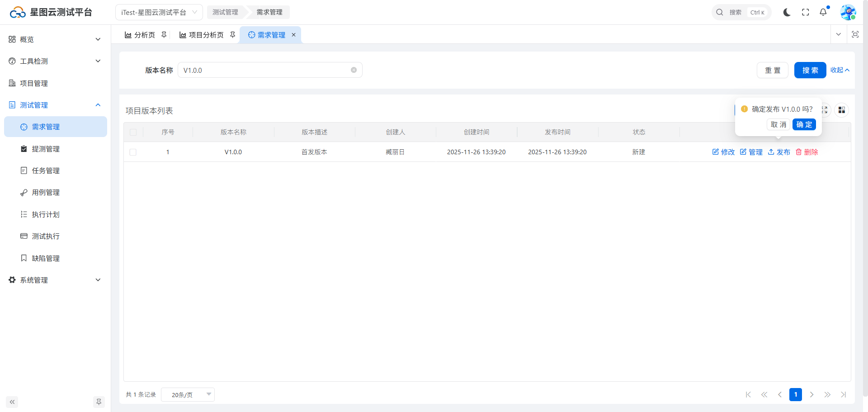Expand the 系统管理 sidebar menu
The width and height of the screenshot is (868, 412).
click(x=54, y=280)
